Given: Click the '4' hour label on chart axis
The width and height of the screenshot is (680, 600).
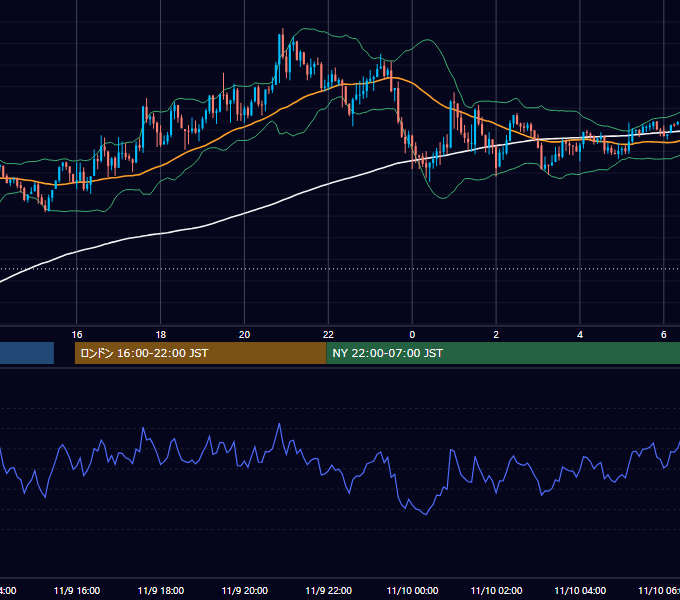Looking at the screenshot, I should 580,334.
